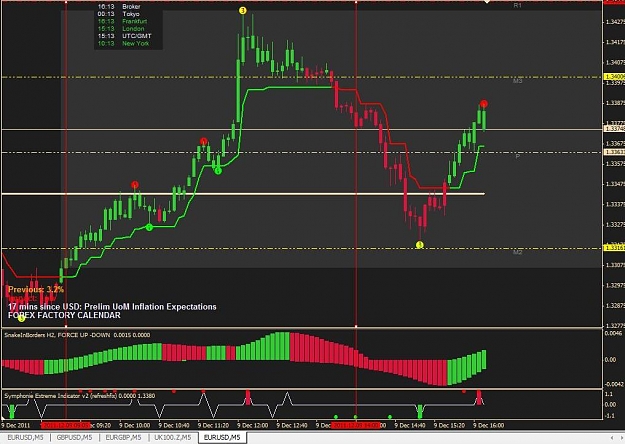Select the inactive grey EURUSD,M5 tab
The image size is (625, 444).
click(x=25, y=437)
